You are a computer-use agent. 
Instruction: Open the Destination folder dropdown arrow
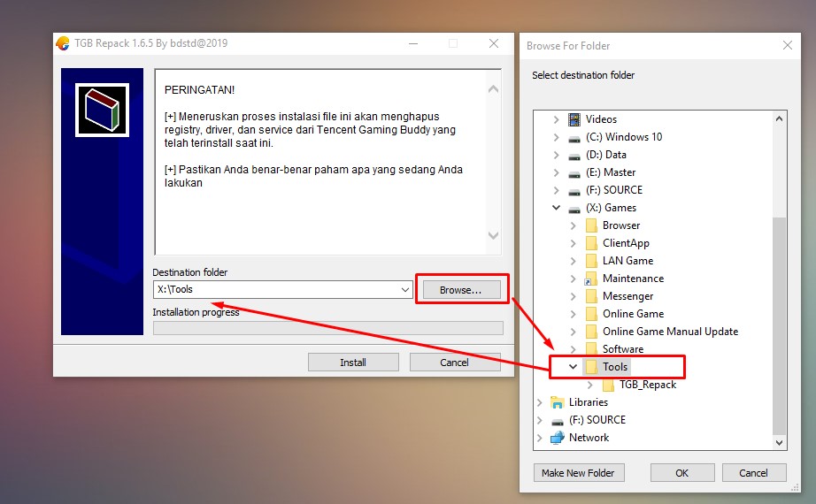[x=404, y=290]
